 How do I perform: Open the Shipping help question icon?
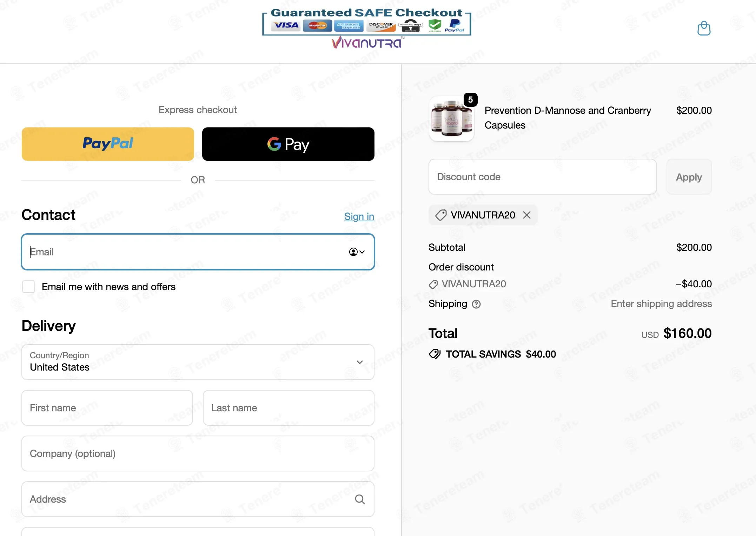tap(476, 304)
